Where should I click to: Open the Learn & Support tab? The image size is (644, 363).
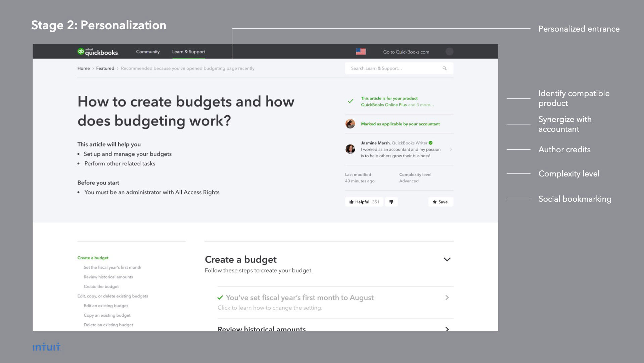point(188,52)
